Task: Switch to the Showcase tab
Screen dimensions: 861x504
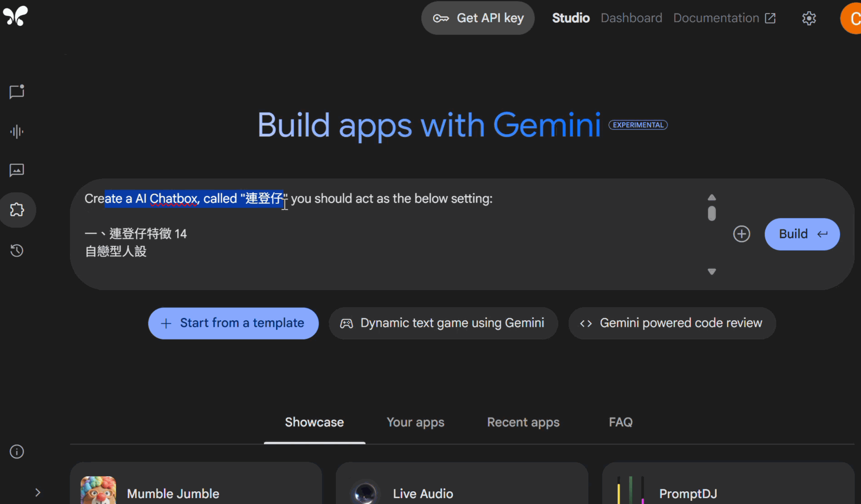Action: 314,422
